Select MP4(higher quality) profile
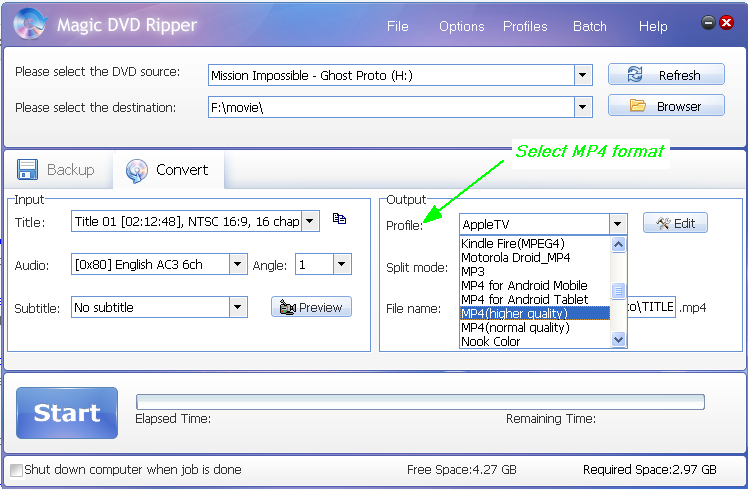 (x=534, y=313)
